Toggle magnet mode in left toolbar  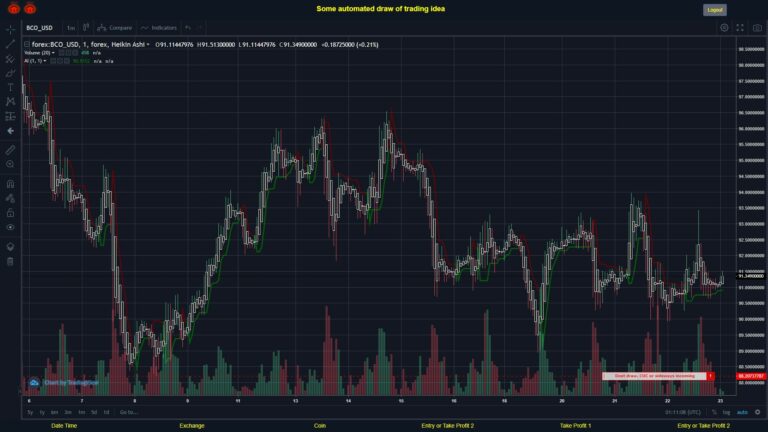[x=10, y=184]
